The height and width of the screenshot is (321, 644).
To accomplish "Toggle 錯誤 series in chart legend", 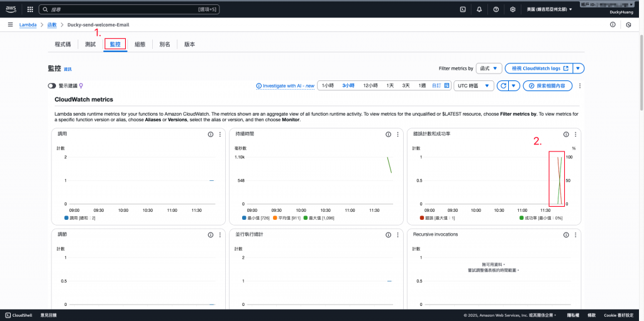I will click(429, 218).
